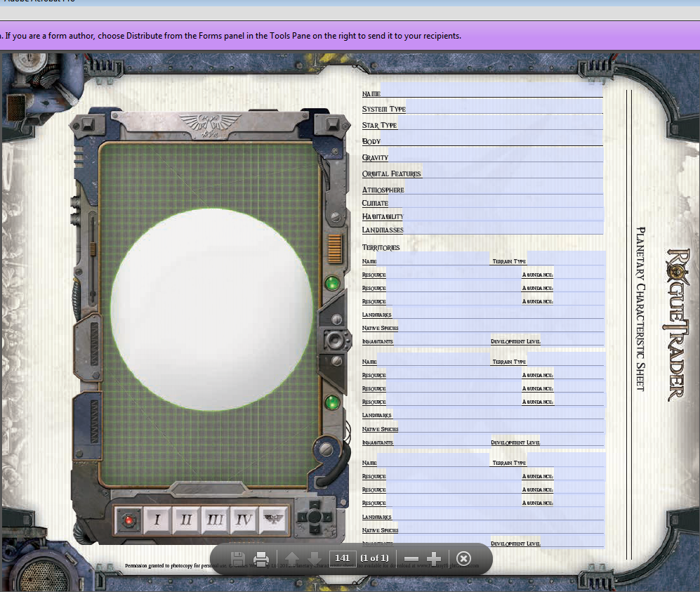Image resolution: width=700 pixels, height=592 pixels.
Task: Select the System Type field
Action: tap(505, 106)
